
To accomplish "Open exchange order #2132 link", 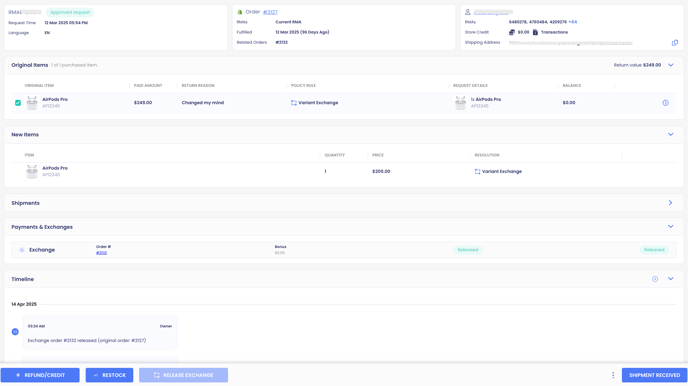I will 101,253.
